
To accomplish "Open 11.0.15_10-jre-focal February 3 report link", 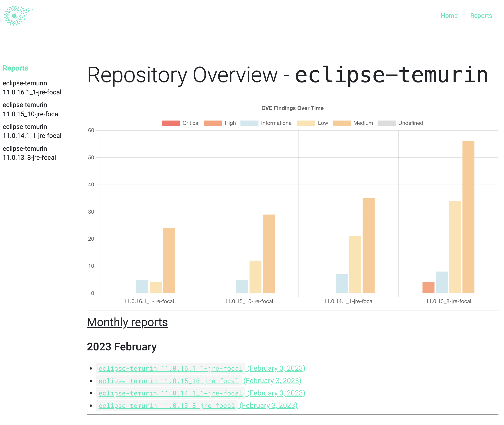I will (x=168, y=381).
